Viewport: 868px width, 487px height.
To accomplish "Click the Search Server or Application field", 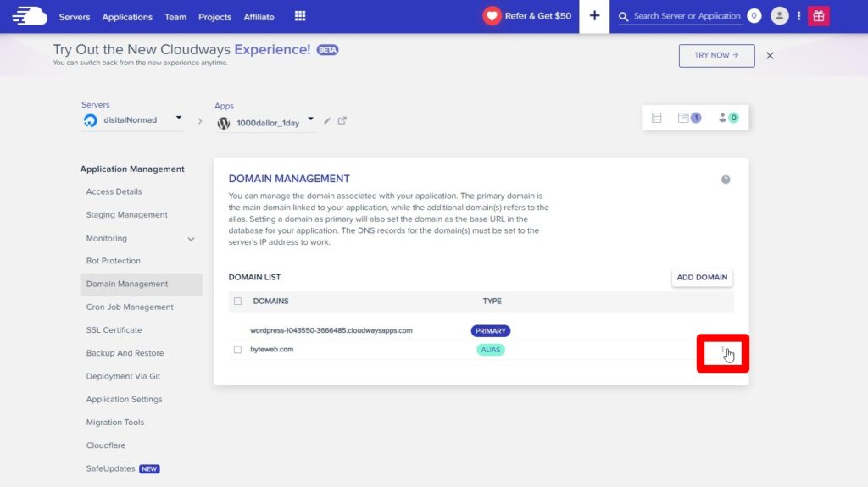I will click(687, 16).
